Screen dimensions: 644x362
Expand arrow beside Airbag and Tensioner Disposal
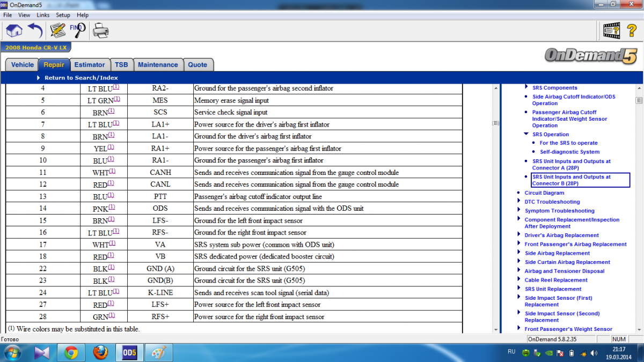tap(519, 271)
